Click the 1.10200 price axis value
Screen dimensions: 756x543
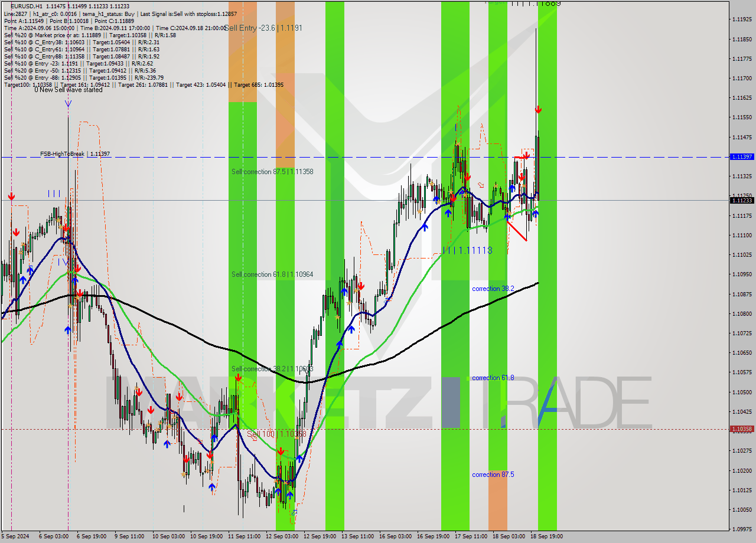click(742, 470)
